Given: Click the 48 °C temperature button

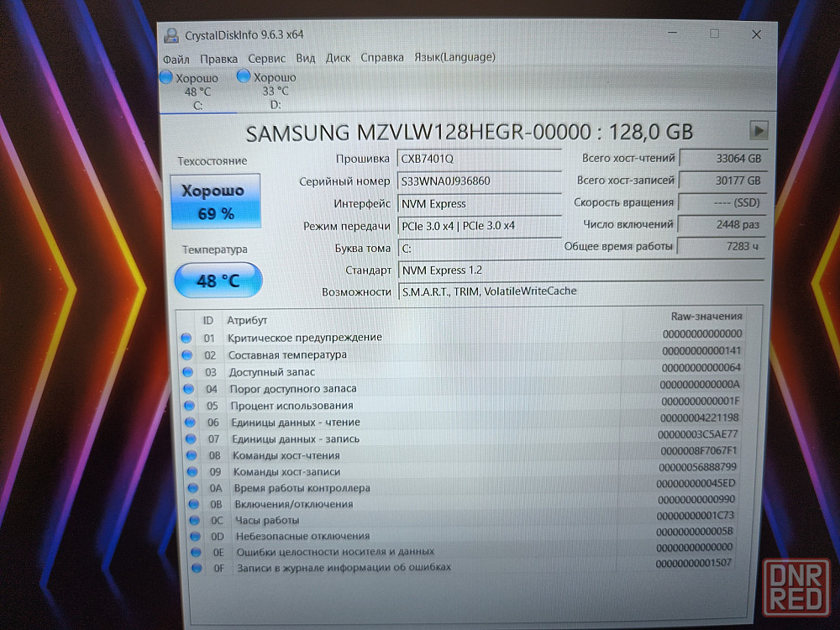Looking at the screenshot, I should tap(218, 281).
